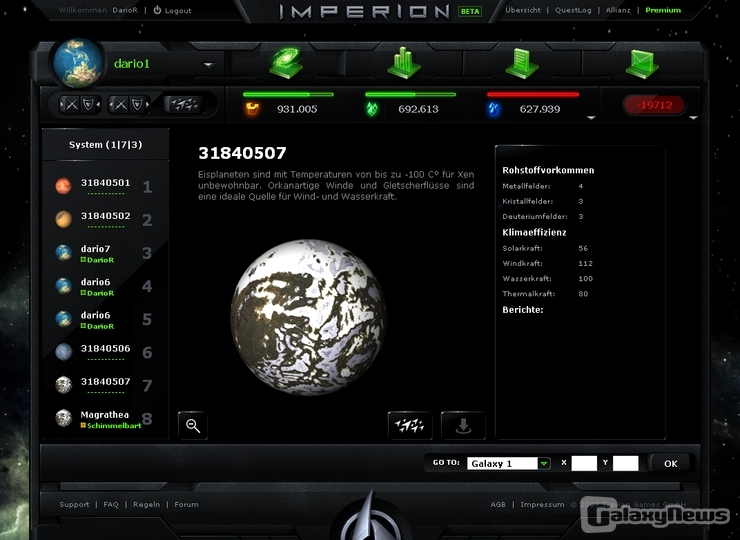This screenshot has height=540, width=740.
Task: Expand the dario1 planet selector dropdown
Action: point(208,64)
